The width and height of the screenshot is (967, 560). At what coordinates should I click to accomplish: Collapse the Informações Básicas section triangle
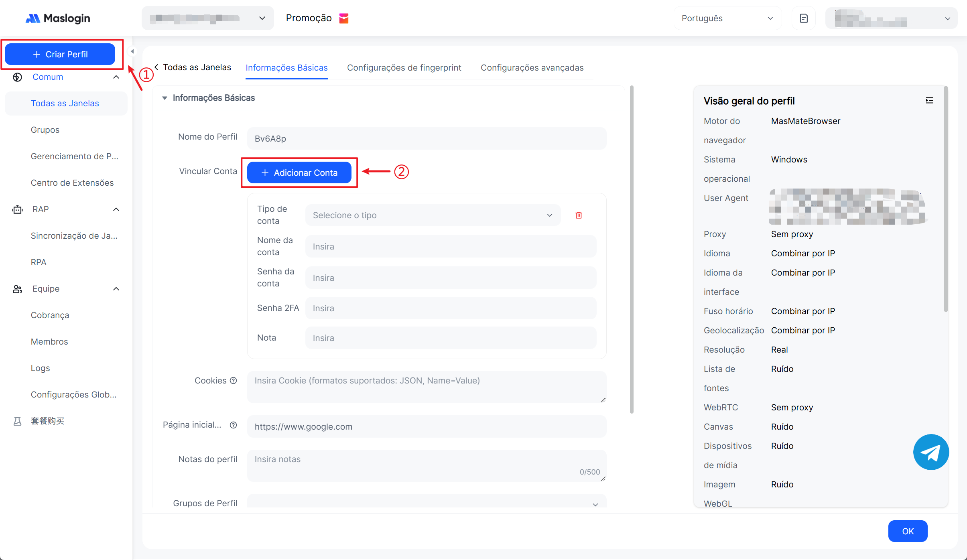[165, 98]
